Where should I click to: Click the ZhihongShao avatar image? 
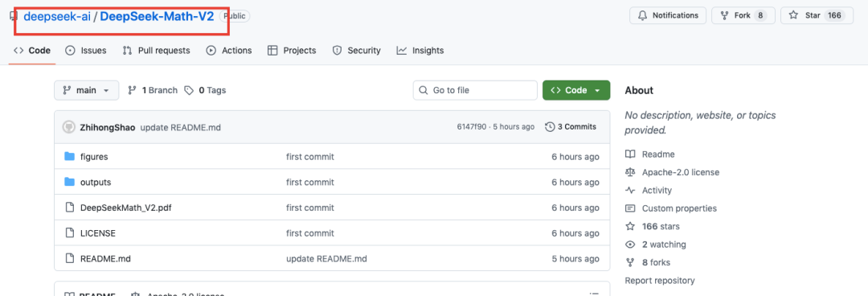68,127
